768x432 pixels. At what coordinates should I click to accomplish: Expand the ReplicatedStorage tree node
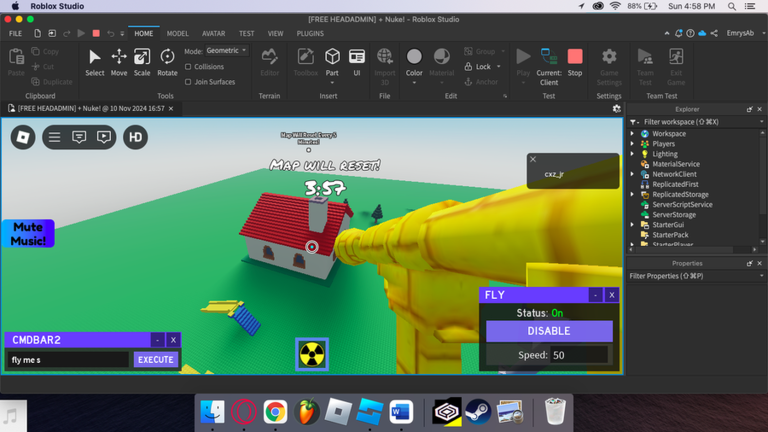coord(632,194)
